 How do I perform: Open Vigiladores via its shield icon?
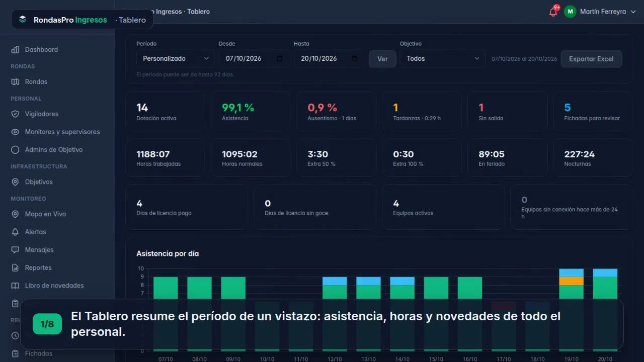(x=15, y=114)
